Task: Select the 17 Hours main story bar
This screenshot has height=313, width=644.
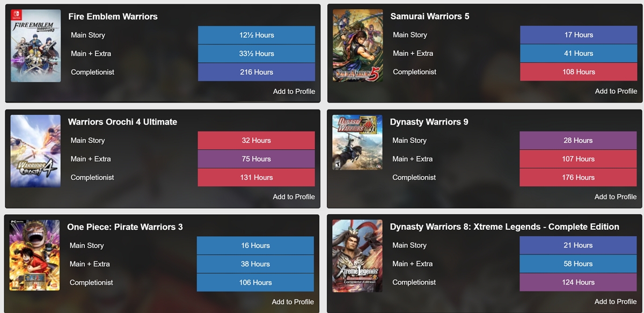Action: [x=579, y=35]
